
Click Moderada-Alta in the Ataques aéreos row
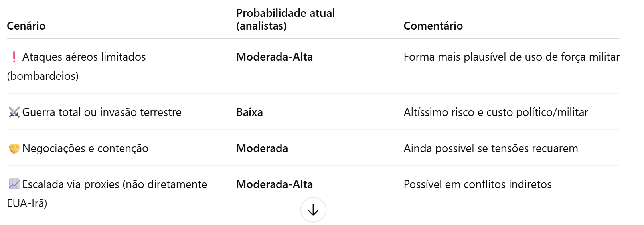[x=275, y=57]
